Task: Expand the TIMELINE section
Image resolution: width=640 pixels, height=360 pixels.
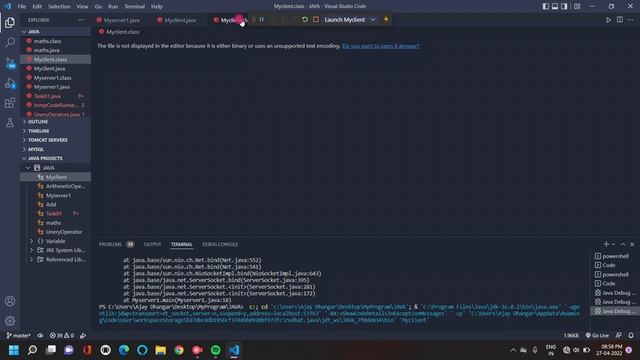Action: tap(56, 131)
